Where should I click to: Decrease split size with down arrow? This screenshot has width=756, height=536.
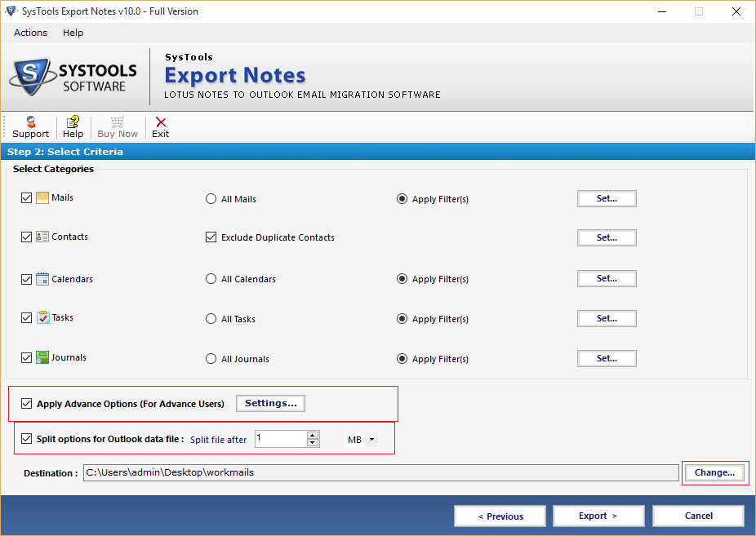click(313, 442)
